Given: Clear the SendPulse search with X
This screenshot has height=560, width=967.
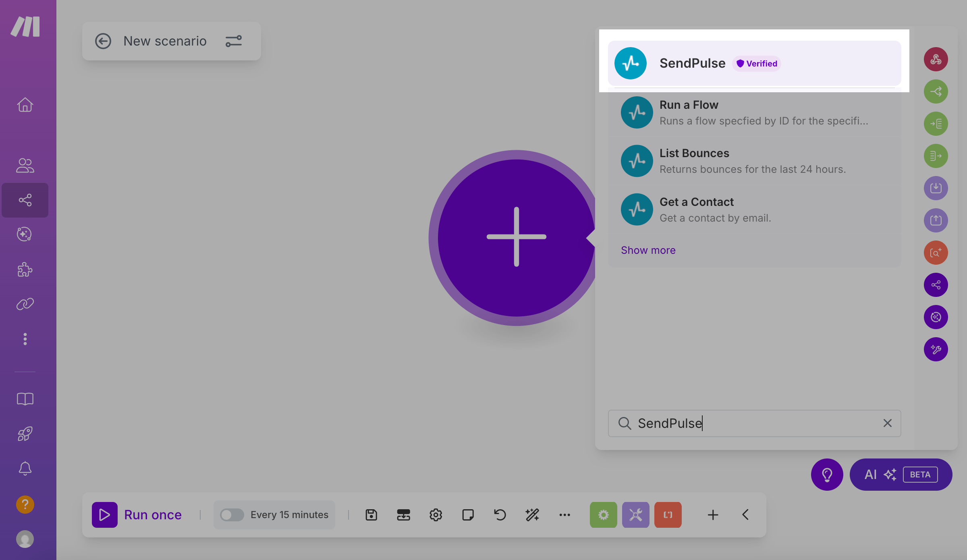Looking at the screenshot, I should [887, 423].
